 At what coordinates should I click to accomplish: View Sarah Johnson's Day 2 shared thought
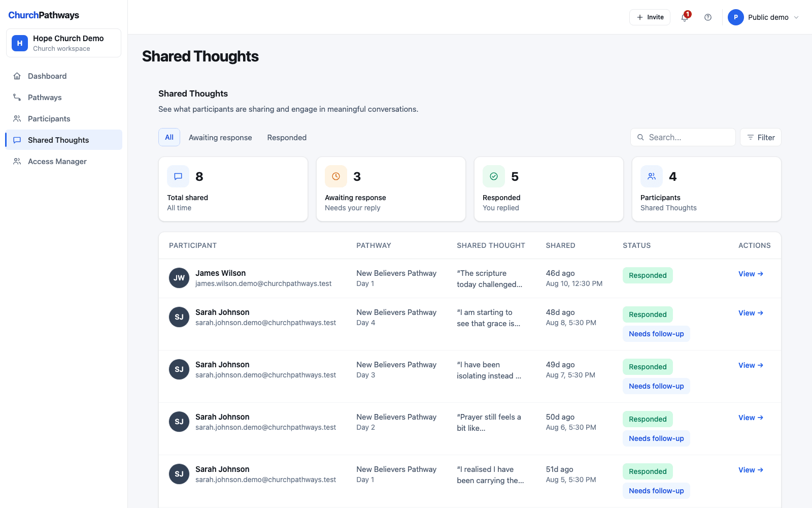(x=751, y=418)
